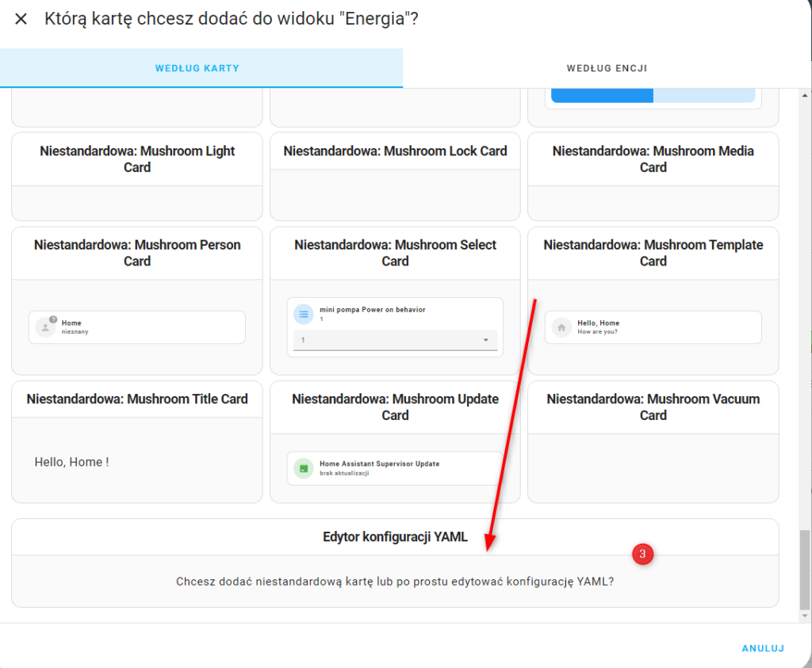The height and width of the screenshot is (668, 812).
Task: Choose the Mushroom Lock Card
Action: tap(395, 151)
